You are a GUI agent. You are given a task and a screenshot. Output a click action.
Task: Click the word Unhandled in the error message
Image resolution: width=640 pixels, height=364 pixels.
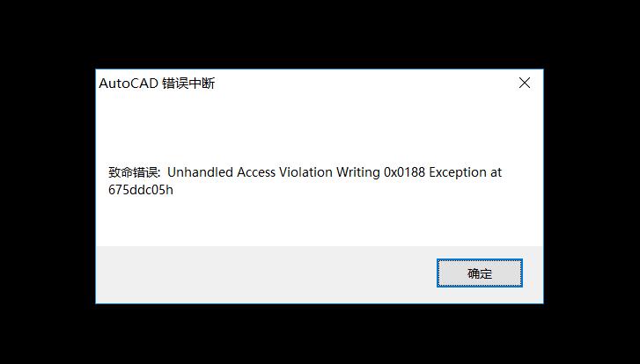[200, 172]
